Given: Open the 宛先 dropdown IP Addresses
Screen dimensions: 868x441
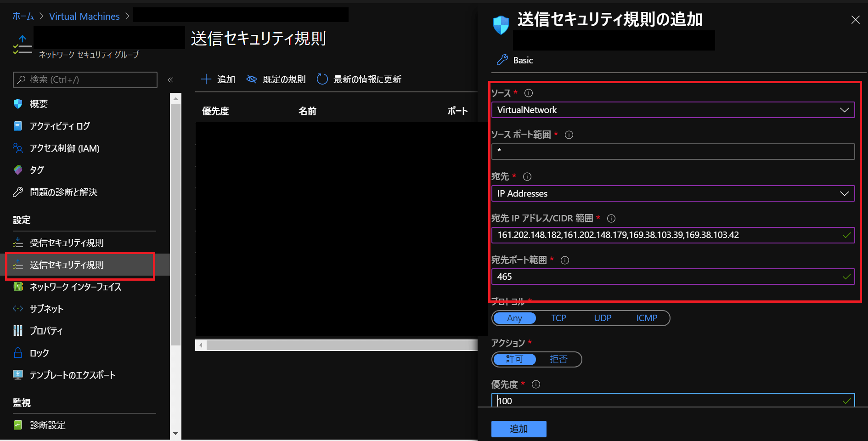Looking at the screenshot, I should tap(673, 193).
